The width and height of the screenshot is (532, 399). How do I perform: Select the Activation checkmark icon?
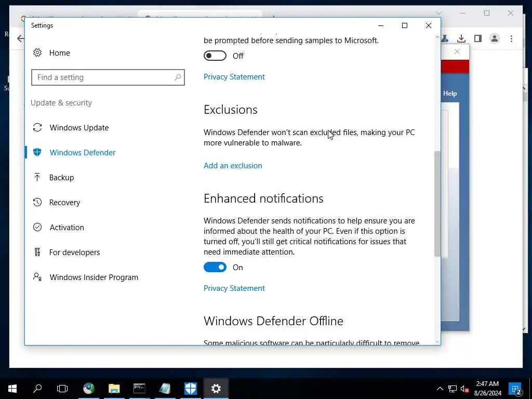(37, 227)
